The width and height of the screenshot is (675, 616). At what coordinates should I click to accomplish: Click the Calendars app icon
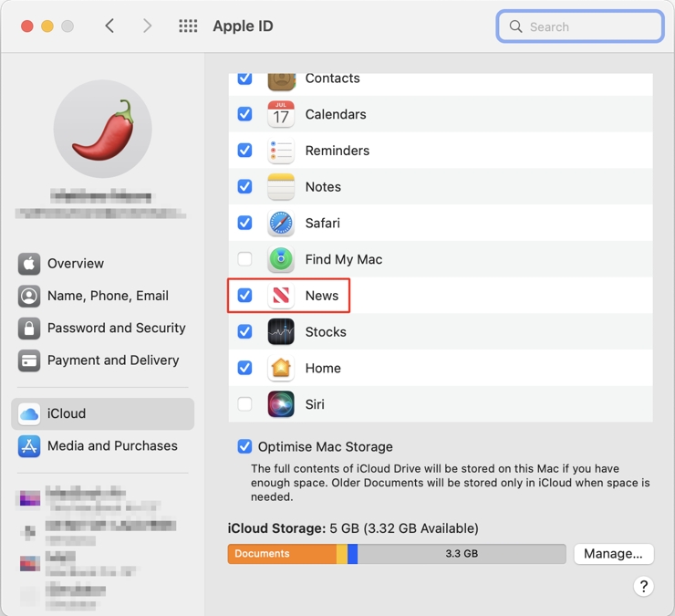[281, 114]
